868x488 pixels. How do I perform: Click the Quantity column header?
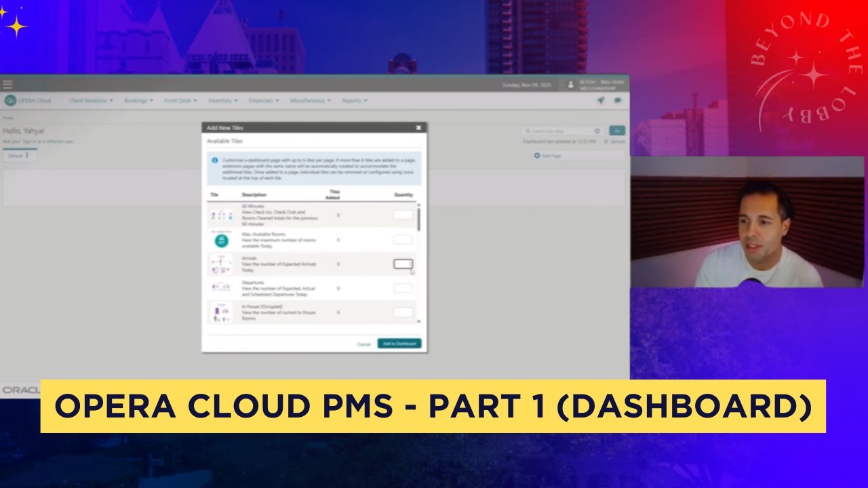[403, 195]
